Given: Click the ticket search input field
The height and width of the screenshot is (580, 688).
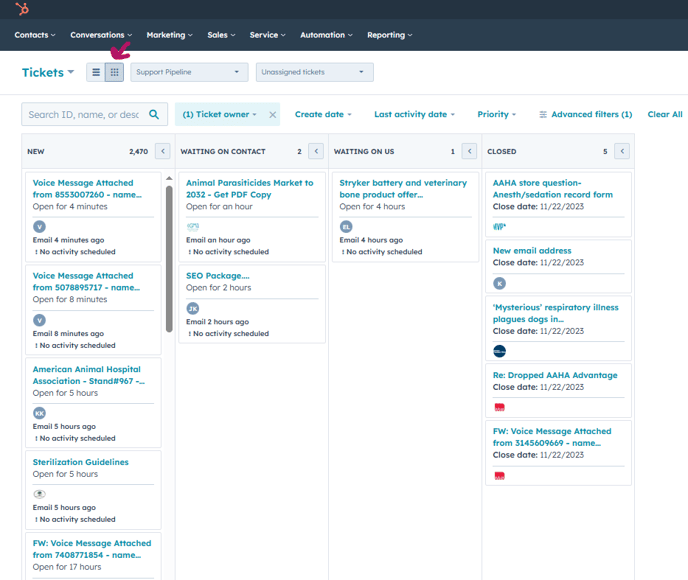Looking at the screenshot, I should click(x=84, y=115).
